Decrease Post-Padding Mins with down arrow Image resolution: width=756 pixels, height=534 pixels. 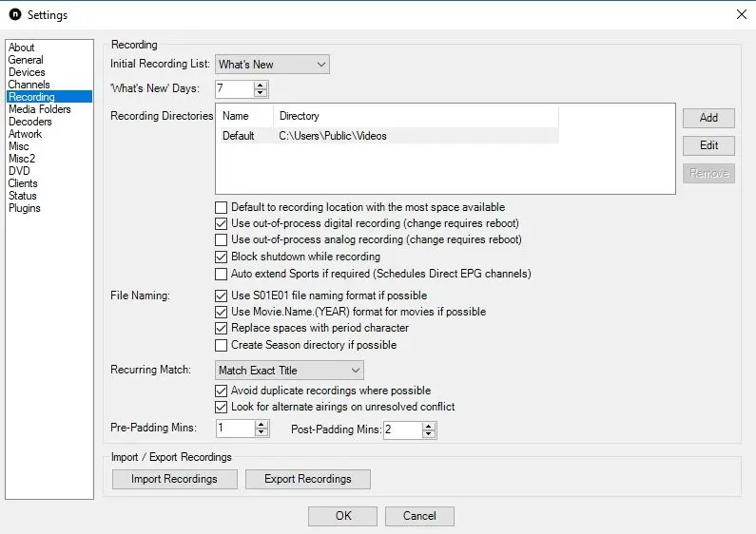tap(429, 433)
